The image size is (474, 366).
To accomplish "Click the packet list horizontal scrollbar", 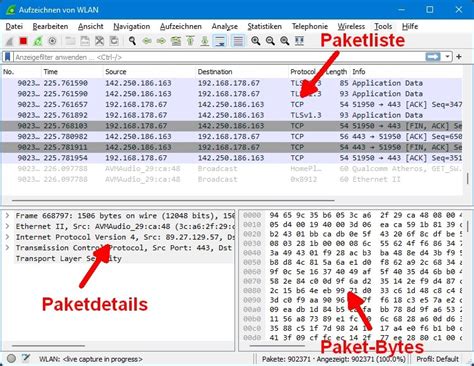I will click(173, 201).
